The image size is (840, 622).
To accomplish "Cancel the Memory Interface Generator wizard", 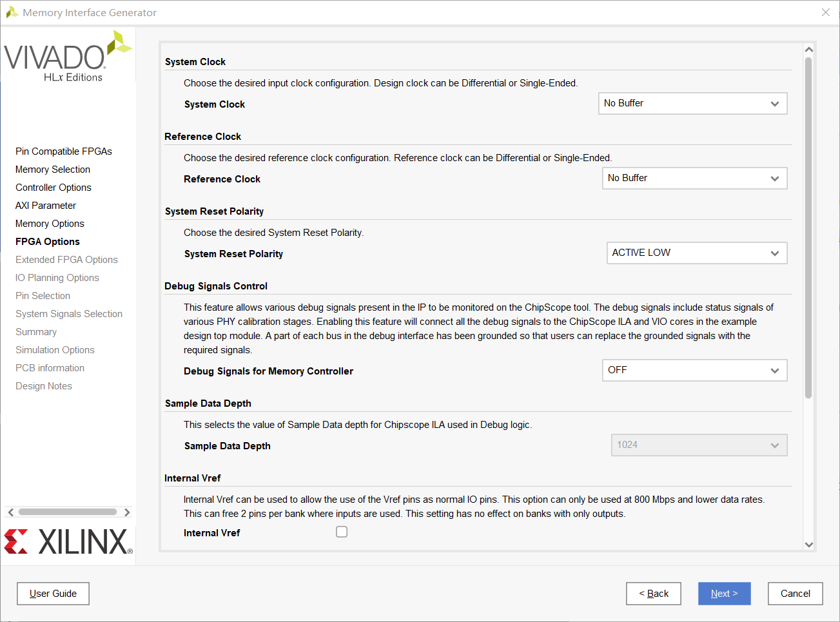I will [796, 594].
